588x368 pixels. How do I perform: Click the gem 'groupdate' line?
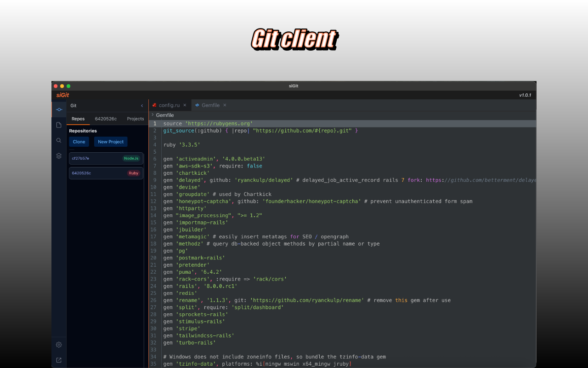pos(217,194)
